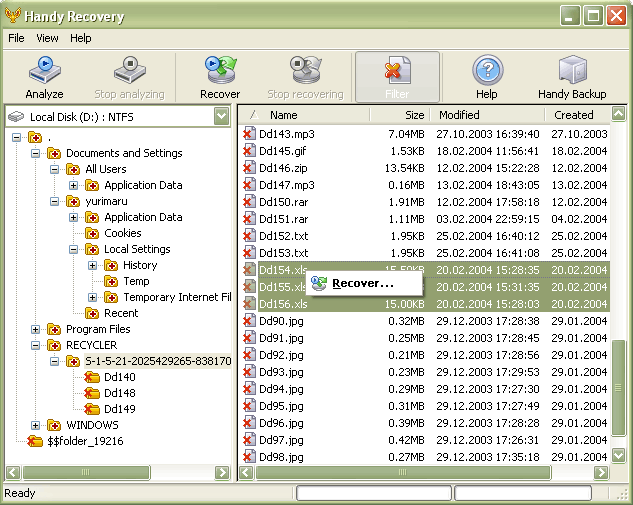Click folder tree horizontal scrollbar left arrow

[13, 472]
